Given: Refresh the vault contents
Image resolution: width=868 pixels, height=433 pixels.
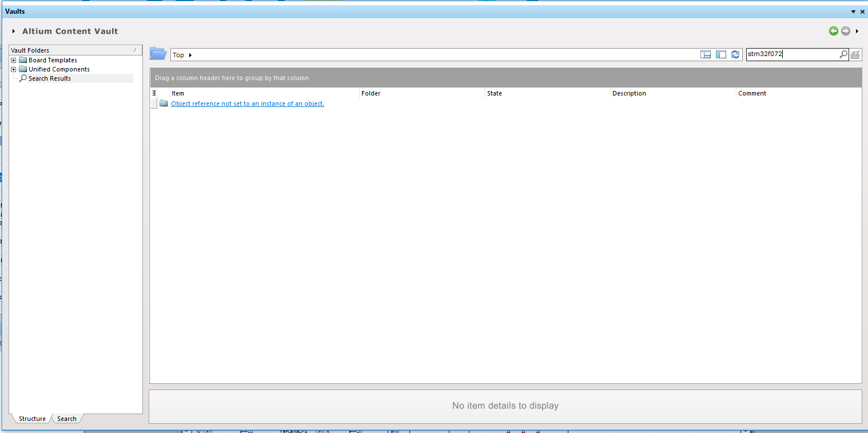Looking at the screenshot, I should [x=735, y=54].
